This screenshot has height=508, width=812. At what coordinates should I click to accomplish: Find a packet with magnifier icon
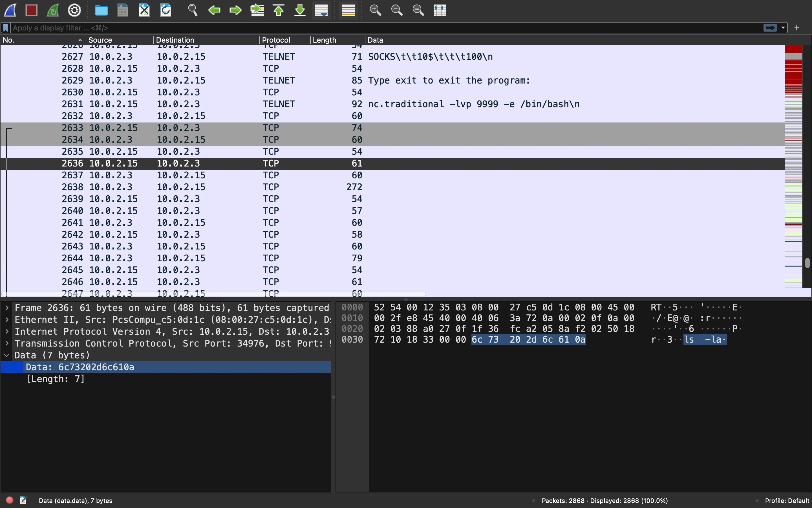coord(193,10)
